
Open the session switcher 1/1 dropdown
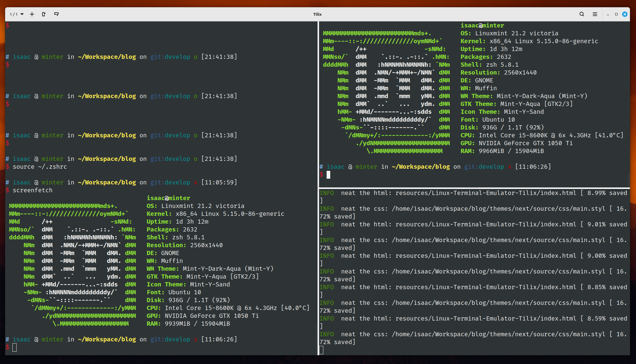17,14
